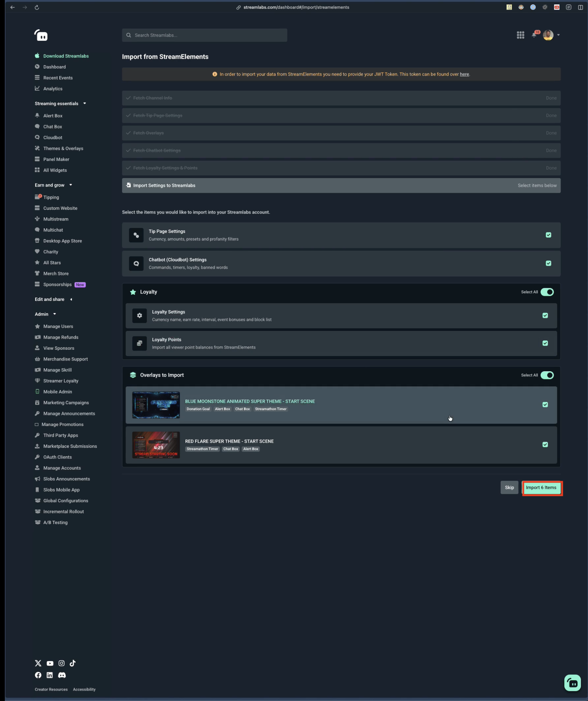Click the Blue Moonstone theme thumbnail
This screenshot has height=701, width=588.
click(x=156, y=405)
